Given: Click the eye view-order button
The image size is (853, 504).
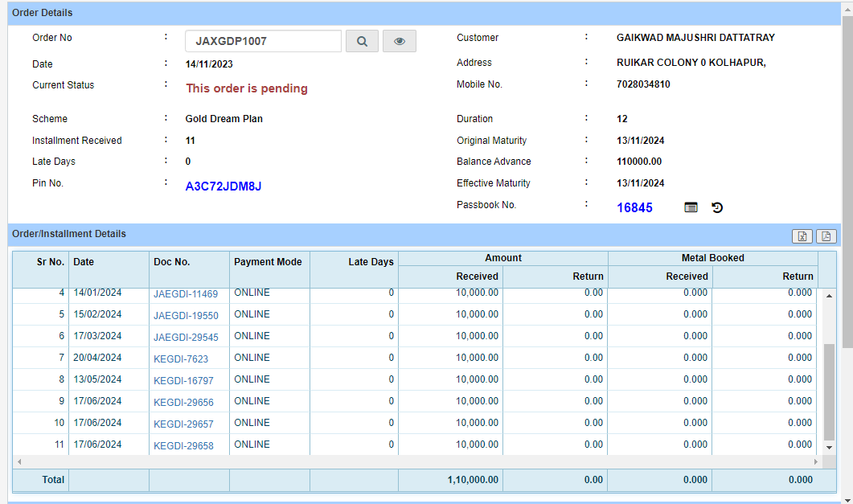Looking at the screenshot, I should tap(400, 41).
